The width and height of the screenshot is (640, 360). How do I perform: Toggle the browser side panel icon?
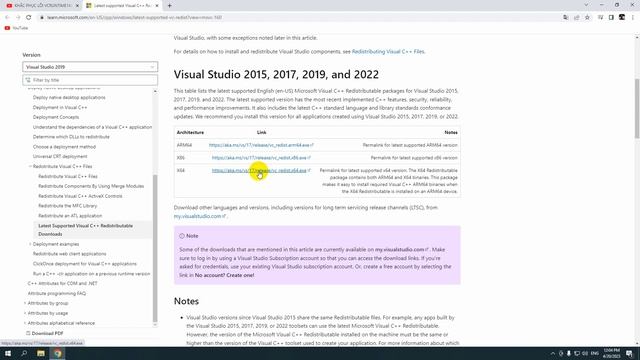tap(611, 18)
